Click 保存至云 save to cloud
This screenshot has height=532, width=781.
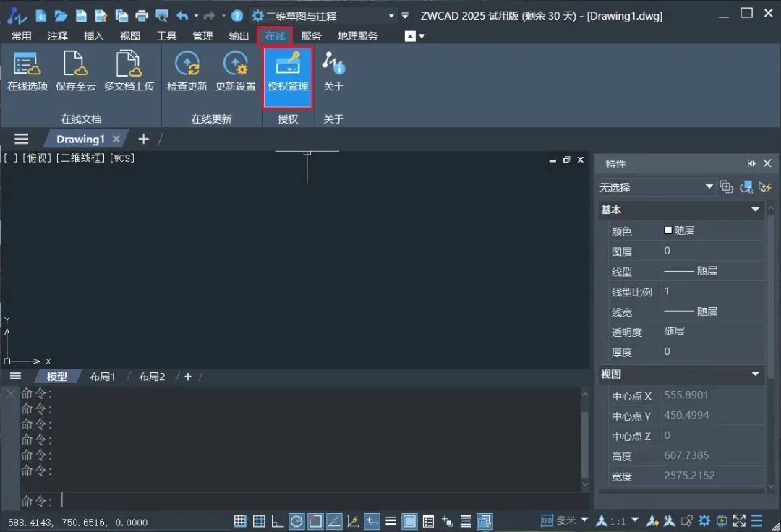pos(76,71)
